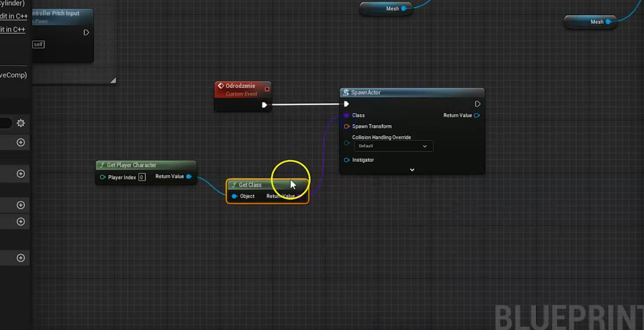The height and width of the screenshot is (330, 644).
Task: Click the Get Class function icon
Action: click(234, 185)
